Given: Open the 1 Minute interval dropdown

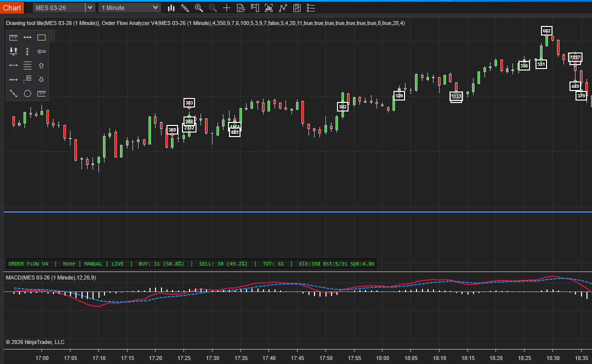Looking at the screenshot, I should [129, 7].
